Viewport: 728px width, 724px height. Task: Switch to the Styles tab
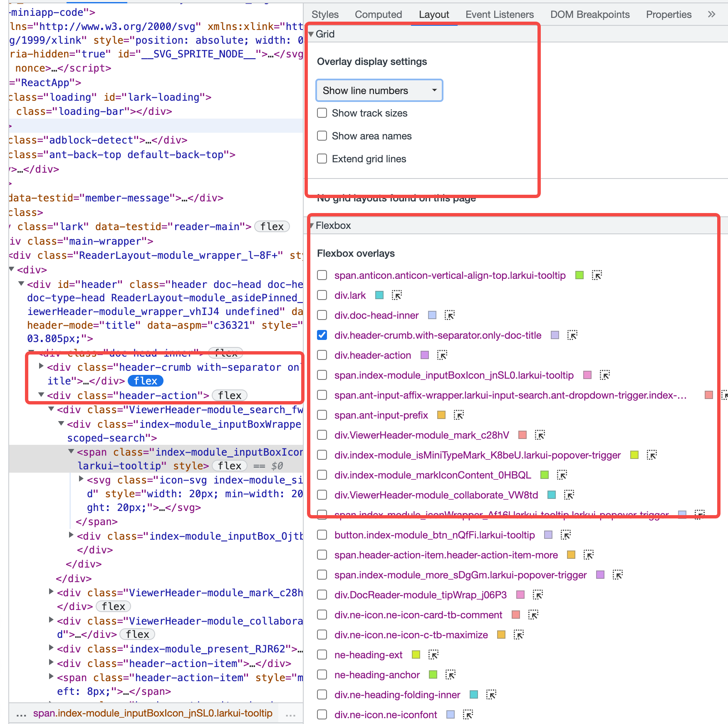coord(325,15)
